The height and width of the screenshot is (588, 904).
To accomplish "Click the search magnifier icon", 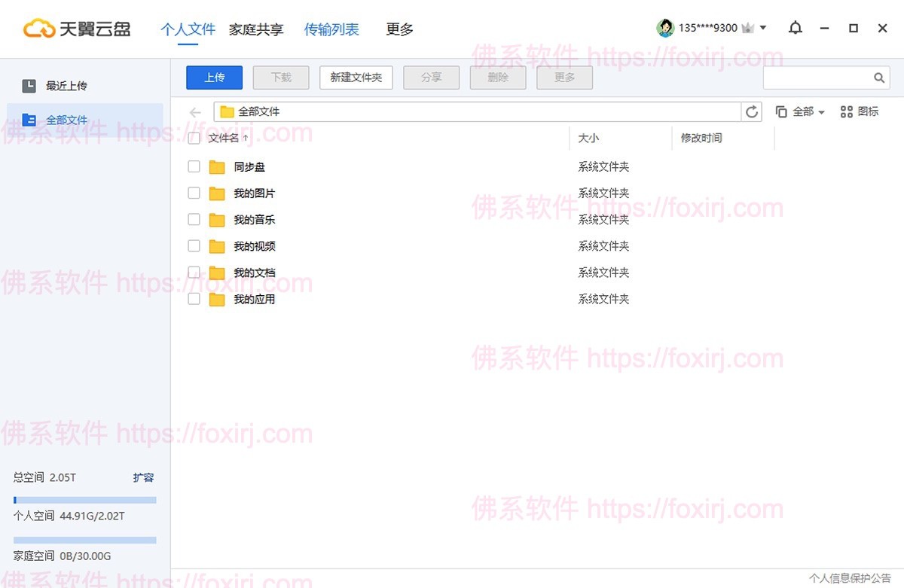I will 878,78.
